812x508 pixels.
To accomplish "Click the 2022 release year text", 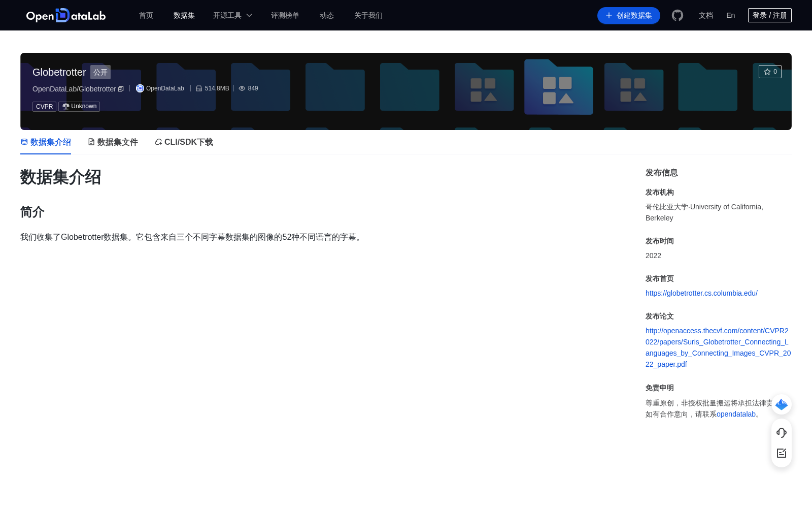I will tap(653, 256).
